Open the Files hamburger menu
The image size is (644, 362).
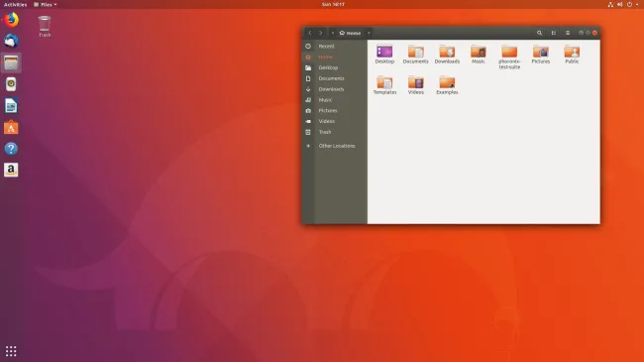pos(568,33)
